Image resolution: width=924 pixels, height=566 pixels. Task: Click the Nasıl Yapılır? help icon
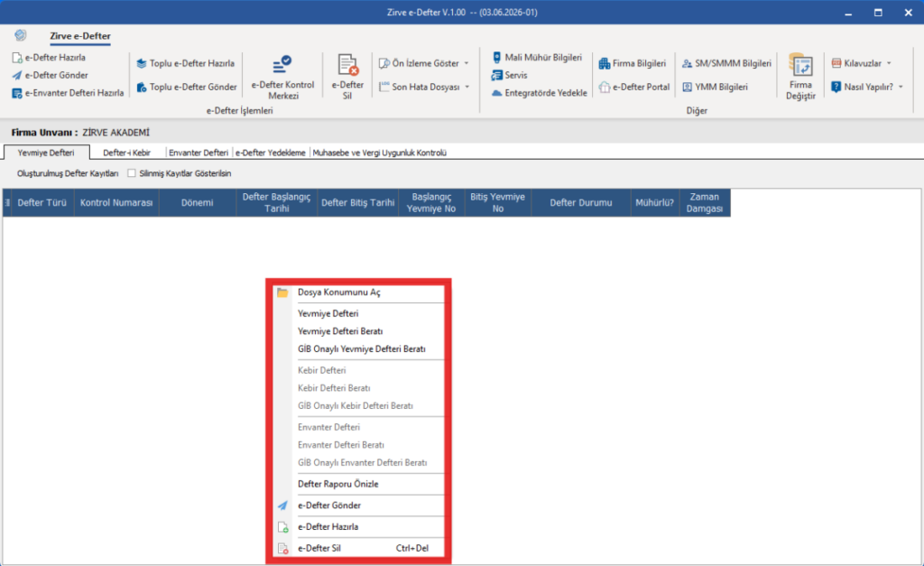click(x=836, y=87)
